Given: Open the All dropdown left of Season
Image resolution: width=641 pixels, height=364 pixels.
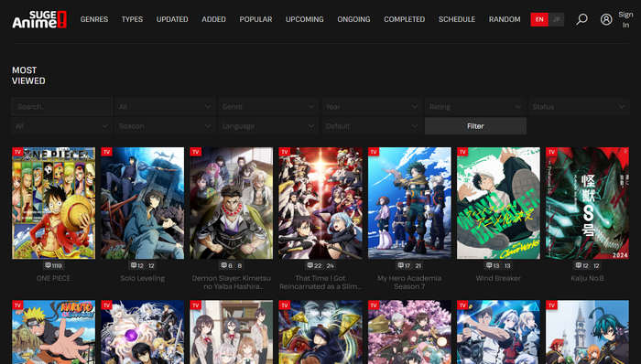Looking at the screenshot, I should point(61,126).
